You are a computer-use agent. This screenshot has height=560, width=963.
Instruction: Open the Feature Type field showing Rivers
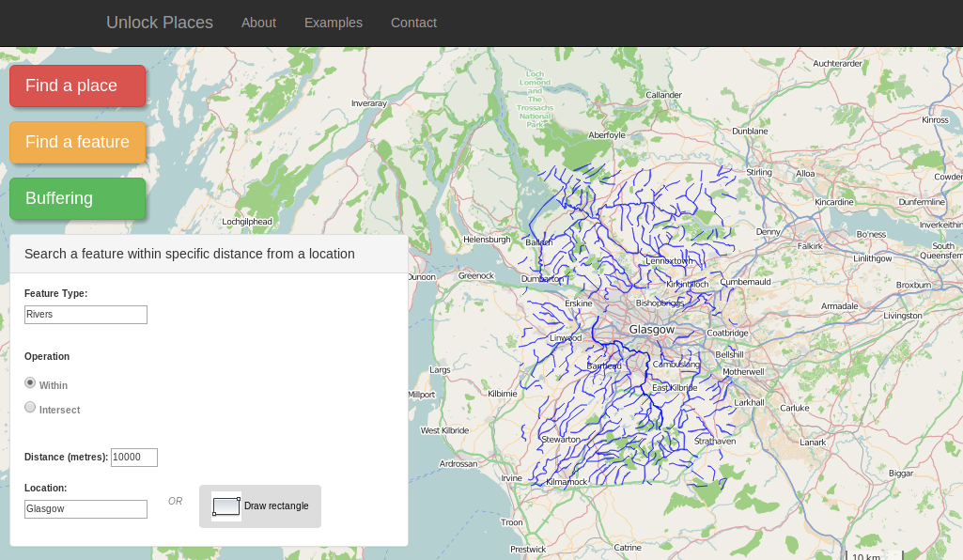(85, 315)
